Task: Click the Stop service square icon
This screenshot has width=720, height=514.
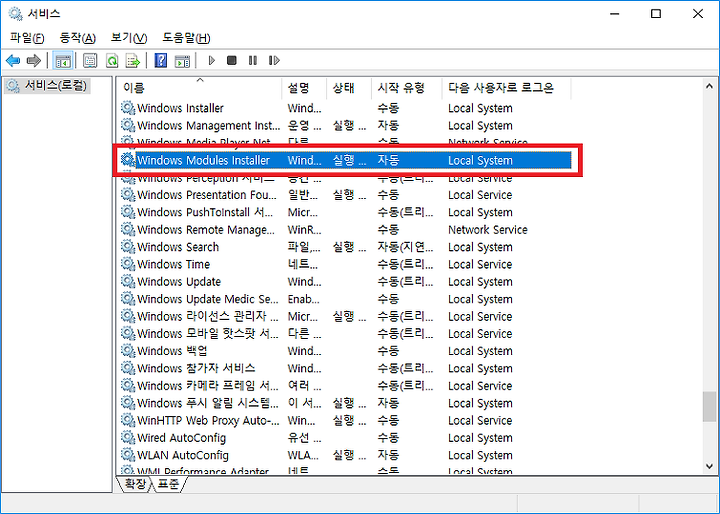Action: 232,60
